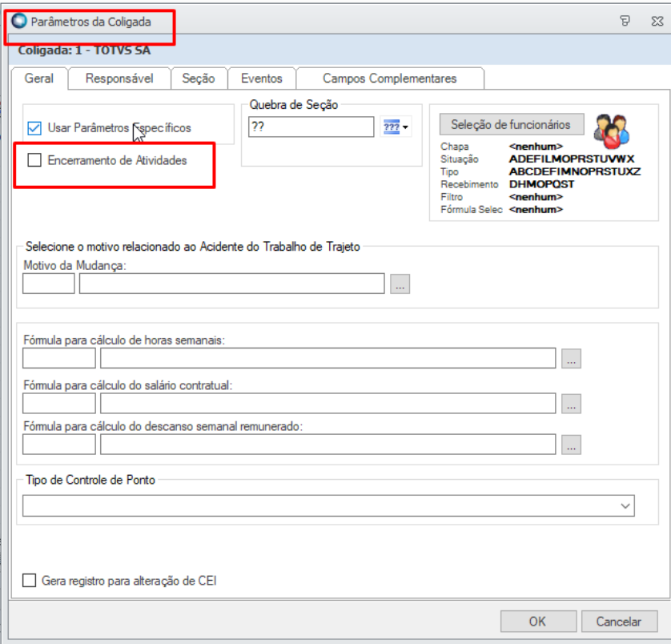Click the descanso semanal remunerado description field
Viewport: 671px width, 644px height.
coord(327,445)
